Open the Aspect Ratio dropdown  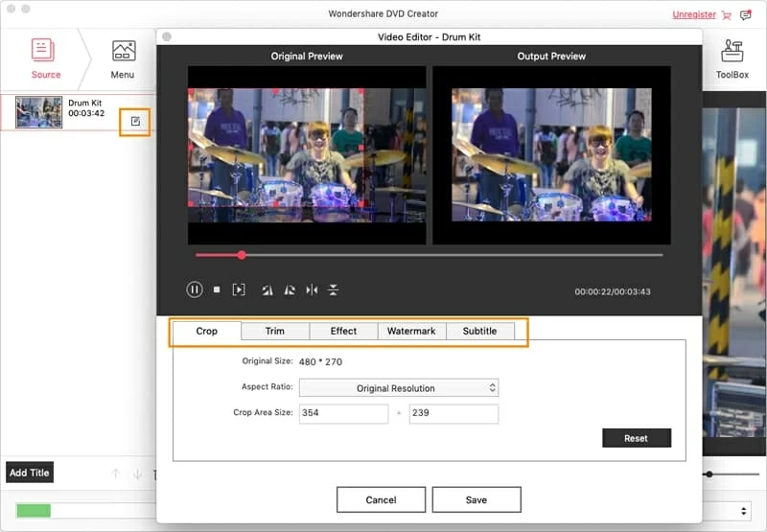[x=398, y=388]
